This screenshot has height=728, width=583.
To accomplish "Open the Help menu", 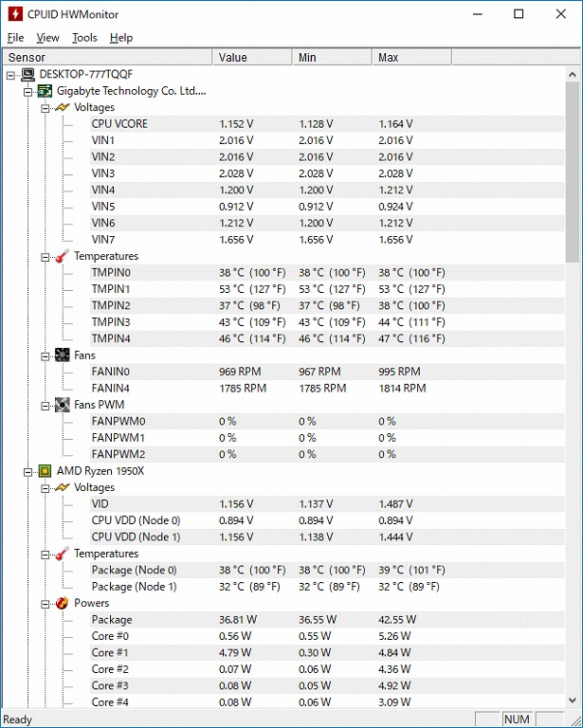I will tap(121, 38).
